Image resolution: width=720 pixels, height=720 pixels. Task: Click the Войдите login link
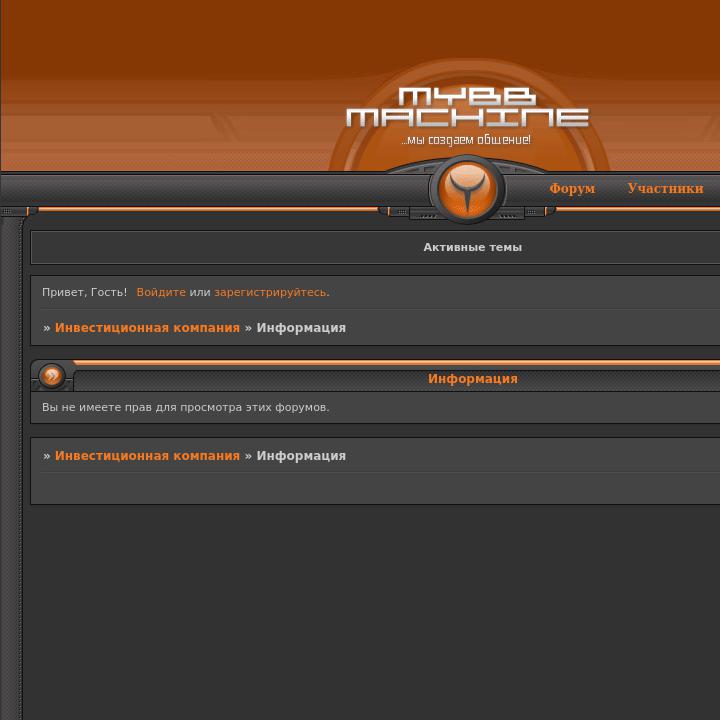tap(161, 292)
